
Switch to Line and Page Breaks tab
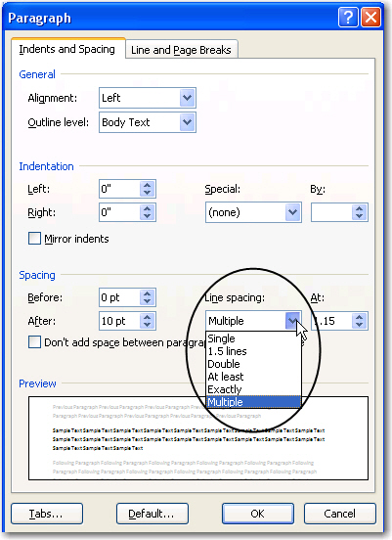tap(181, 50)
